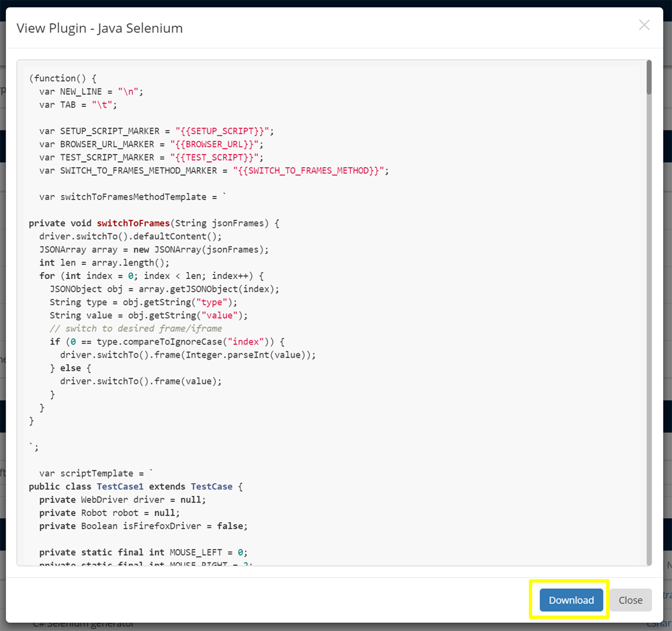Click the Integer.parseInt(value) line
Image resolution: width=672 pixels, height=631 pixels.
[187, 355]
